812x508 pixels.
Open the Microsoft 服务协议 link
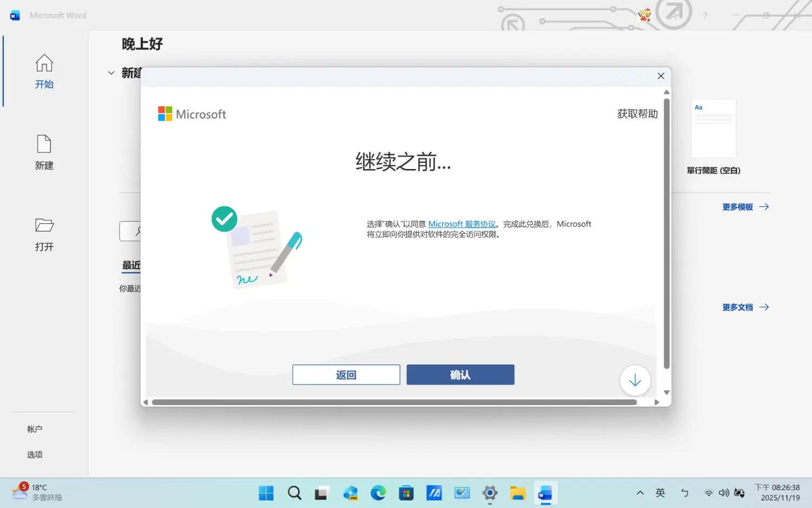(462, 224)
